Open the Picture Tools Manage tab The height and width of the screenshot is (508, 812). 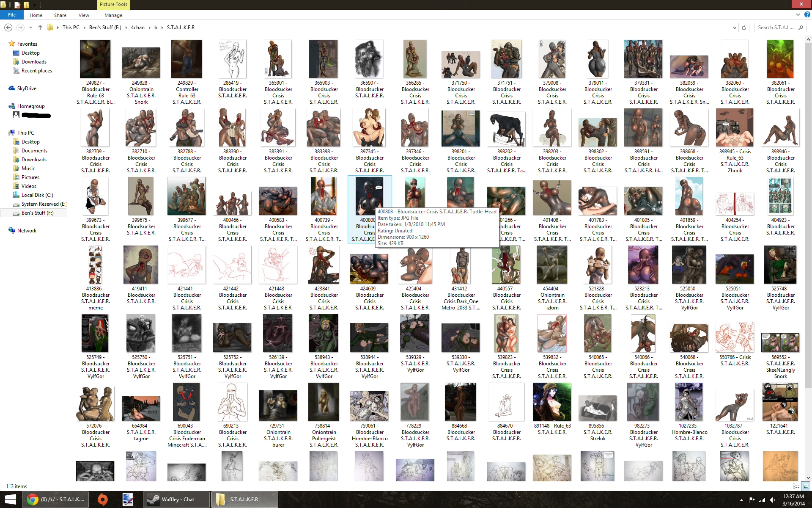tap(113, 15)
